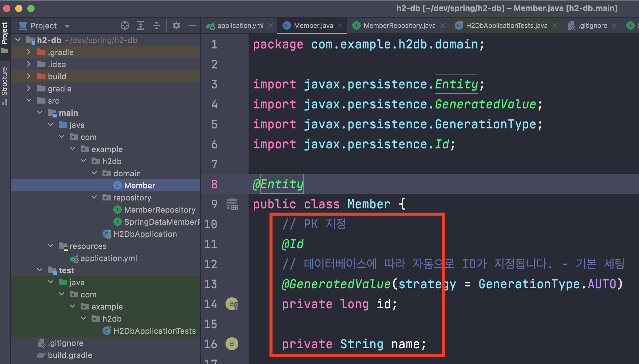Click the green macOS zoom window button

tap(31, 8)
